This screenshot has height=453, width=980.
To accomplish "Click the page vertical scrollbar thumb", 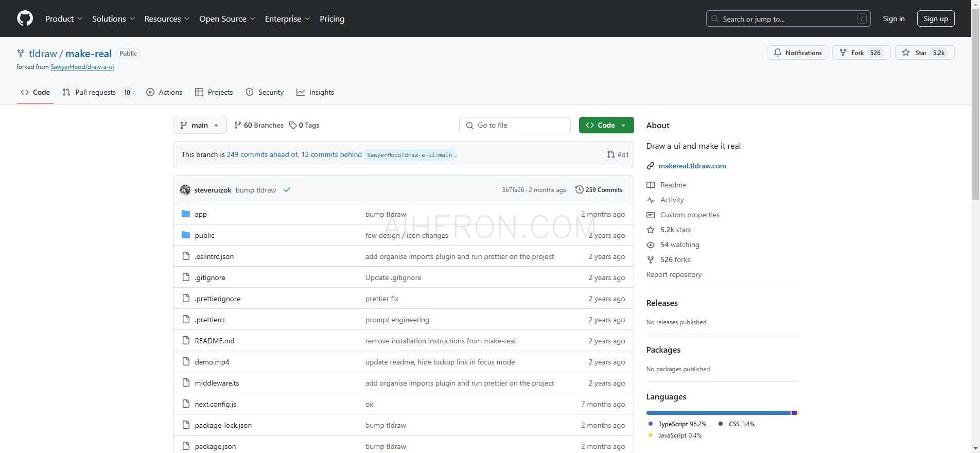I will 975,103.
